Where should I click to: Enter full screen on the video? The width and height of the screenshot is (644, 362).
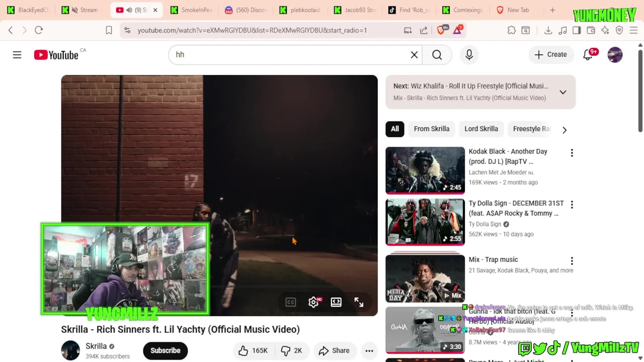359,302
